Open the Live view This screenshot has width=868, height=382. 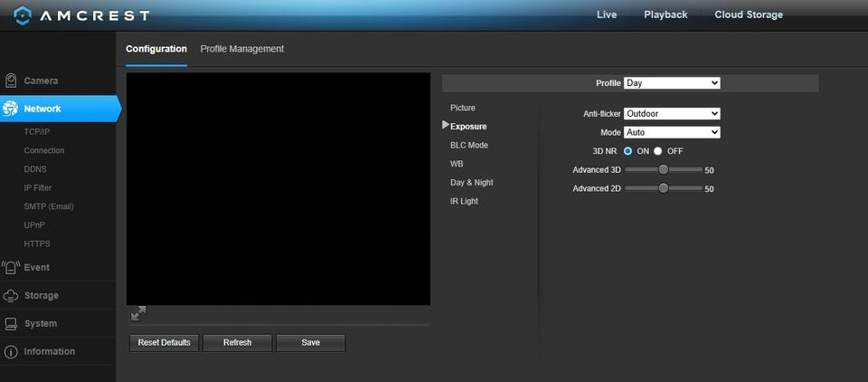(607, 15)
